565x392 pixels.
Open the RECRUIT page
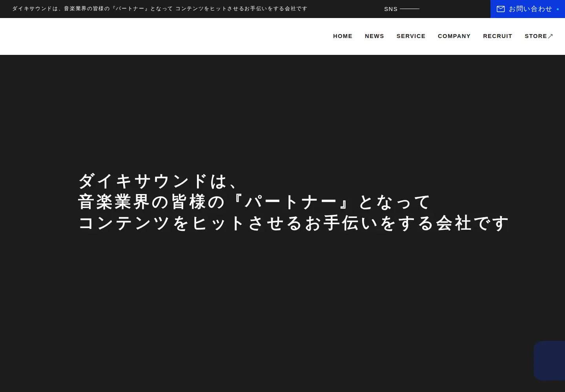(498, 36)
